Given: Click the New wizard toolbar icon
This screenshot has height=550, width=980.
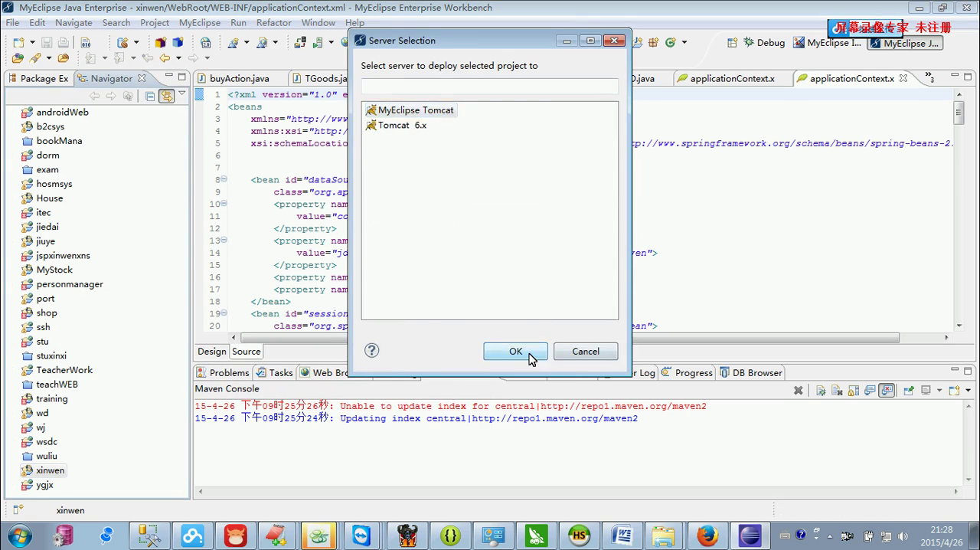Looking at the screenshot, I should 18,43.
